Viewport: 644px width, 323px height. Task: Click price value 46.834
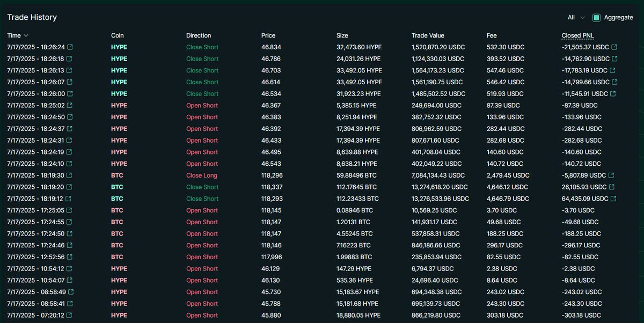click(x=271, y=47)
